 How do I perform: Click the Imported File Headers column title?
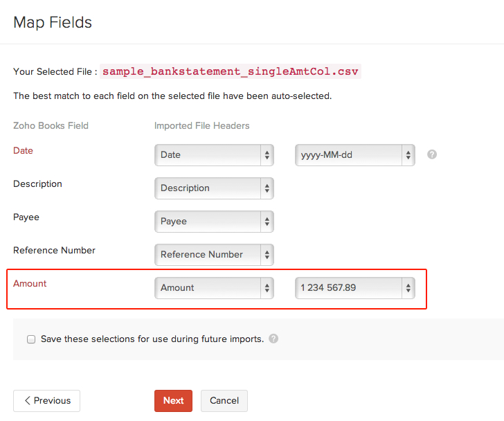point(201,125)
